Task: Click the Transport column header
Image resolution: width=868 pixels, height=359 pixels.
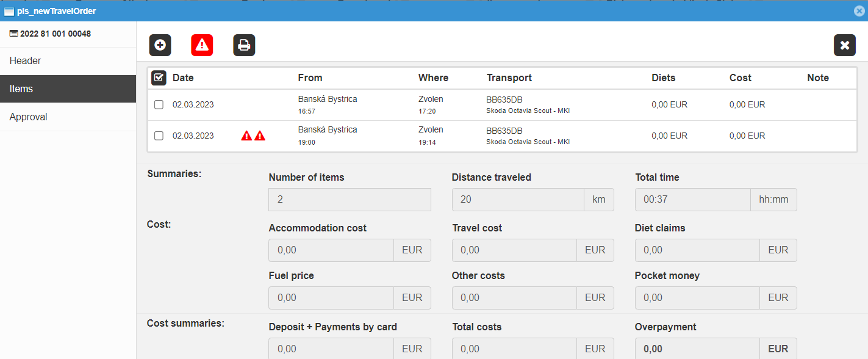Action: pos(509,78)
